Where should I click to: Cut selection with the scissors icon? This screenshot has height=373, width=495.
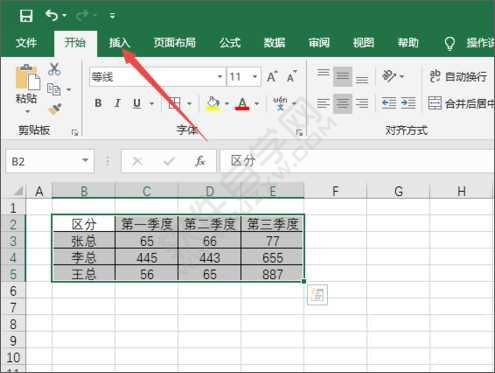click(x=54, y=69)
